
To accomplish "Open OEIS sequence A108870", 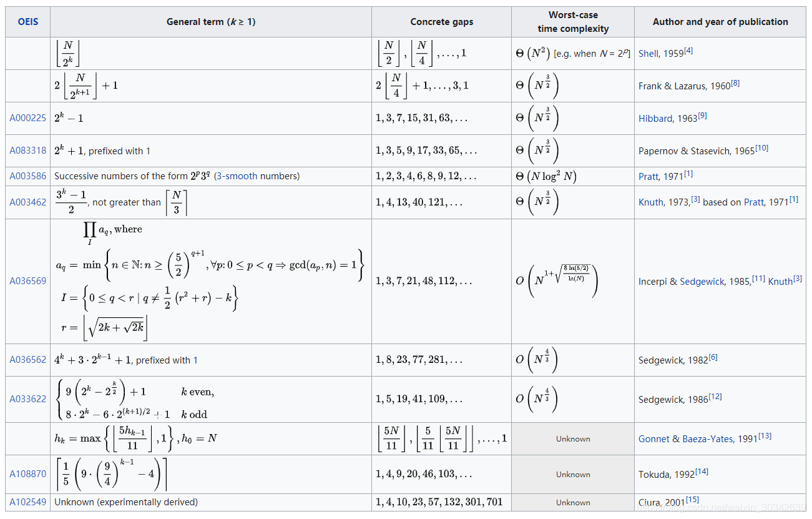I will tap(28, 474).
